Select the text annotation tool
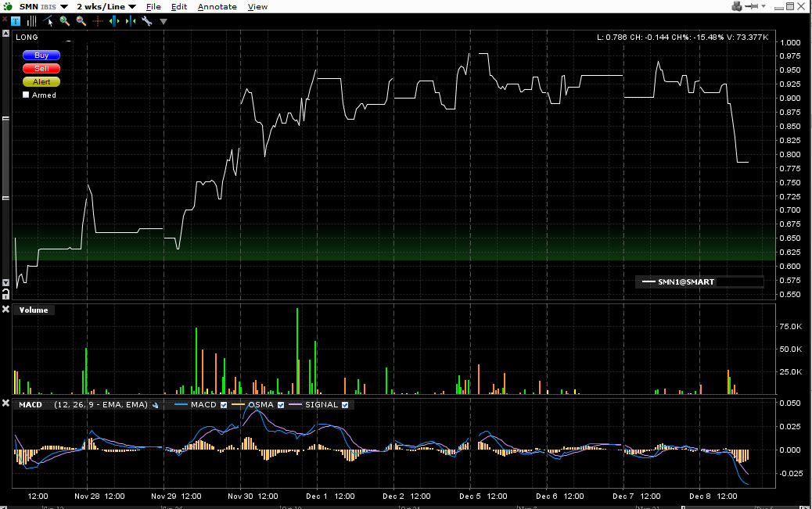 tap(16, 21)
